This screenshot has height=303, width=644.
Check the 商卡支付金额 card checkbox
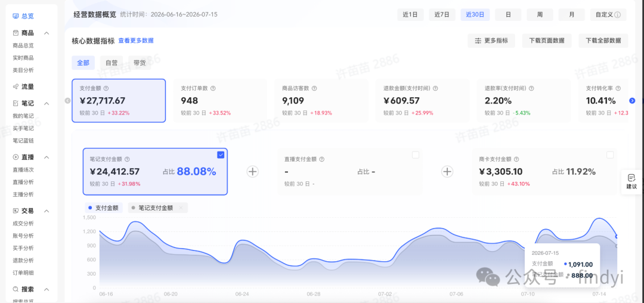point(611,155)
